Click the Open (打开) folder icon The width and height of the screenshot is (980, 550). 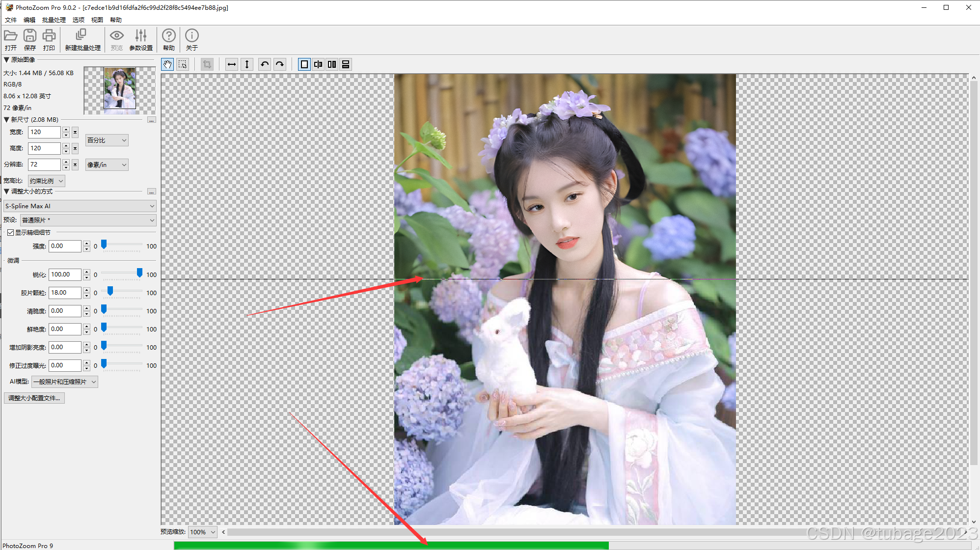[x=11, y=36]
